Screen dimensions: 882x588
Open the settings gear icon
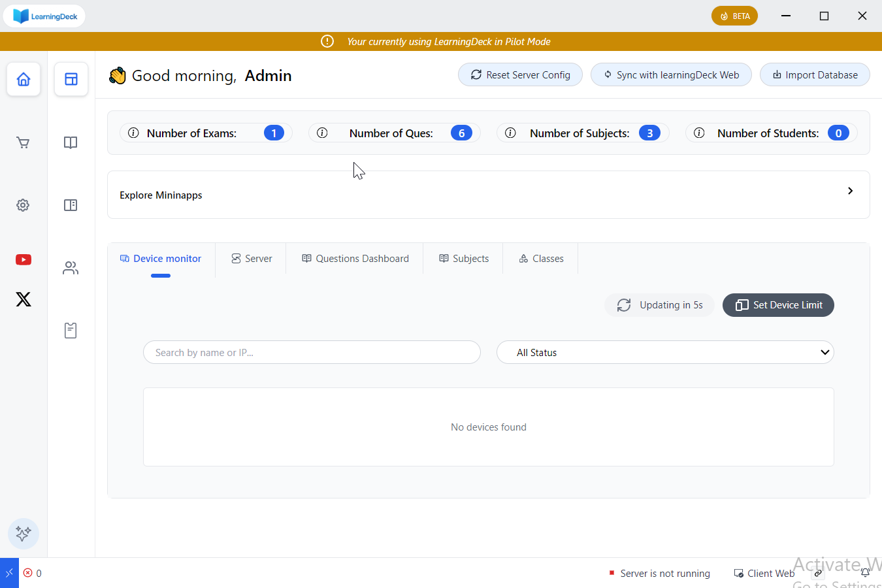click(x=23, y=205)
